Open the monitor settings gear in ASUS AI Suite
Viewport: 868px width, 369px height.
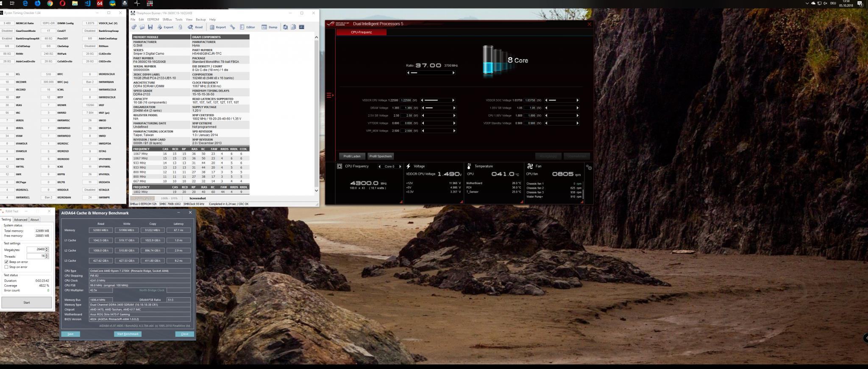589,168
